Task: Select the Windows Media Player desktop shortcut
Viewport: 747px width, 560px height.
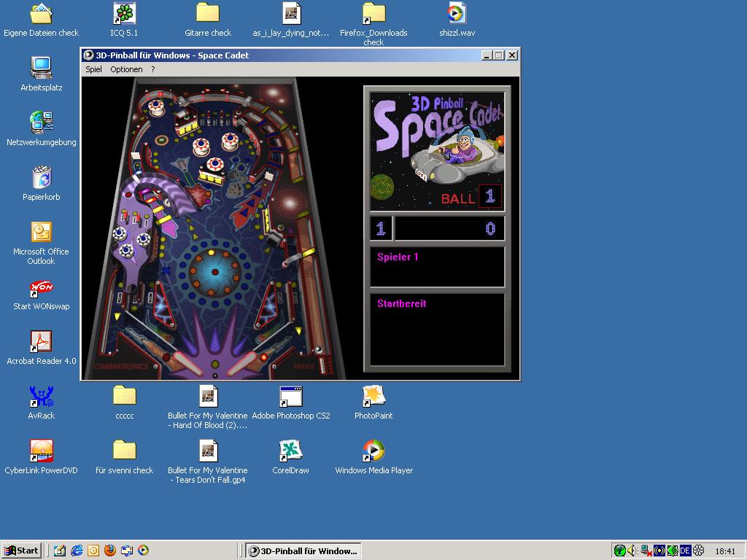Action: 373,458
